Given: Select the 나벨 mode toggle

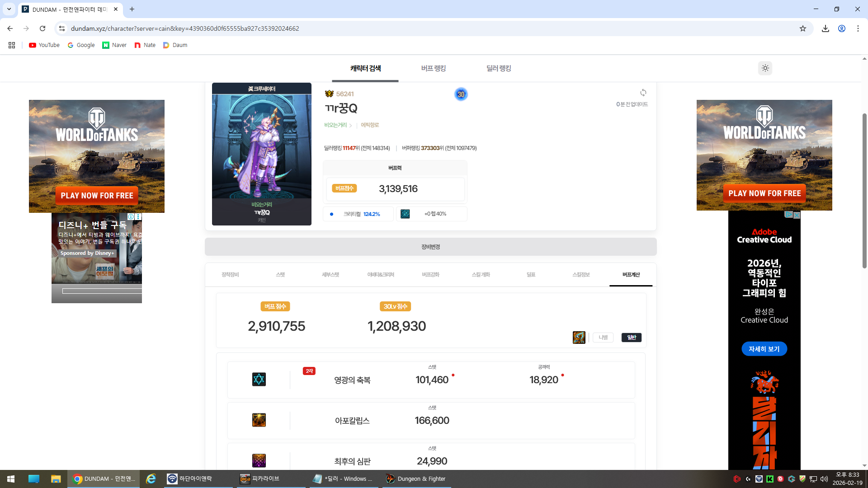Looking at the screenshot, I should click(x=603, y=338).
